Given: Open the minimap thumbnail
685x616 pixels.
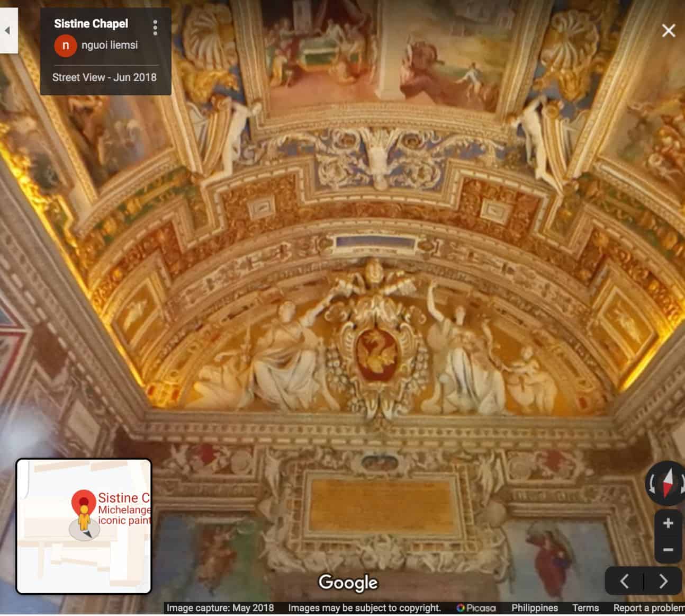Looking at the screenshot, I should [84, 526].
